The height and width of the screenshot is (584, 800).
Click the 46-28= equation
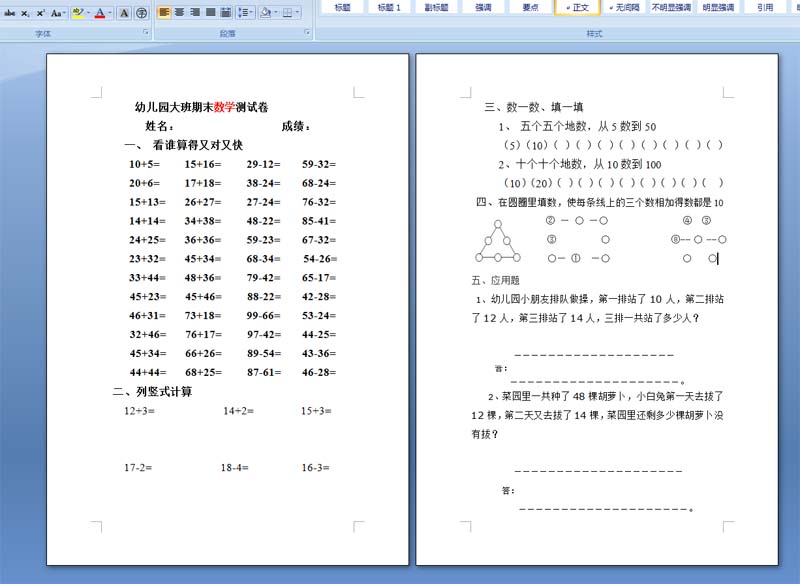319,372
